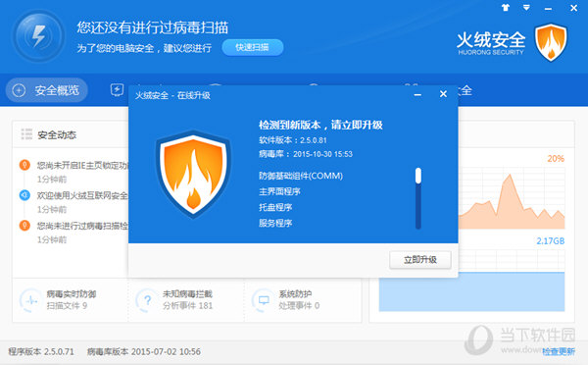Screen dimensions: 588x365
Task: Click 程序版本 2.5.0.71 in status bar
Action: [x=41, y=351]
